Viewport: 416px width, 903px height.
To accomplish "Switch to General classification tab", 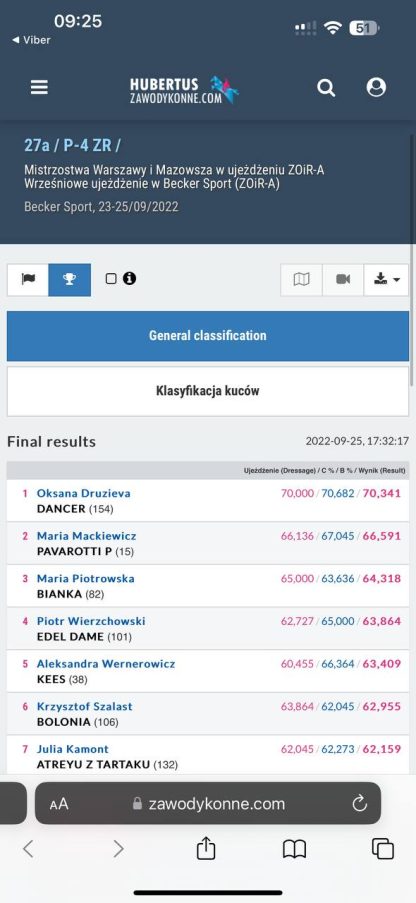I will point(208,336).
